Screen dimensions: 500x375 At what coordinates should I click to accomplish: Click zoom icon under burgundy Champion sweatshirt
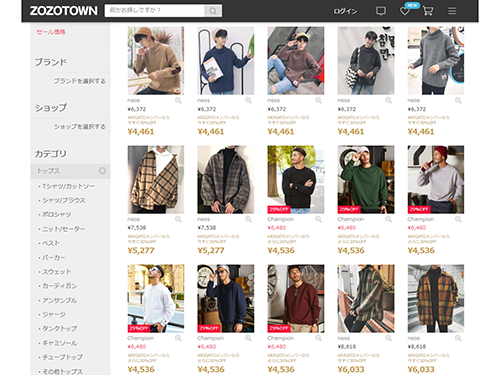tap(318, 338)
